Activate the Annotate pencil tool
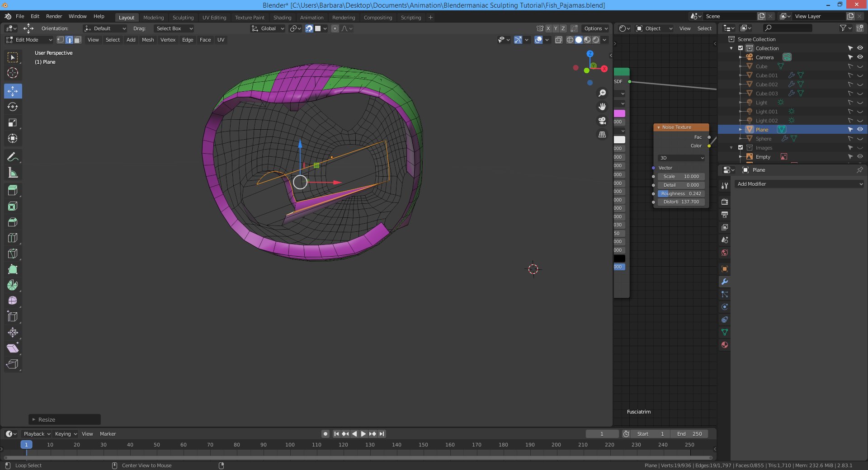The height and width of the screenshot is (470, 868). tap(13, 157)
